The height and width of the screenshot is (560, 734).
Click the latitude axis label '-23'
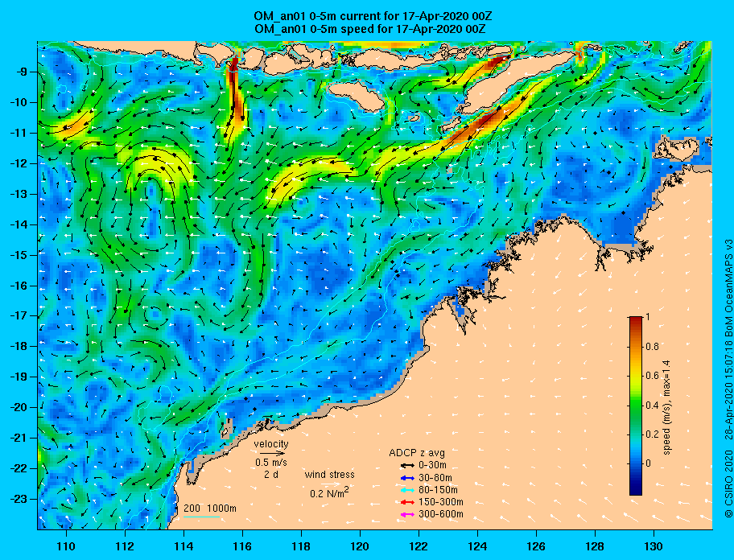[x=19, y=499]
